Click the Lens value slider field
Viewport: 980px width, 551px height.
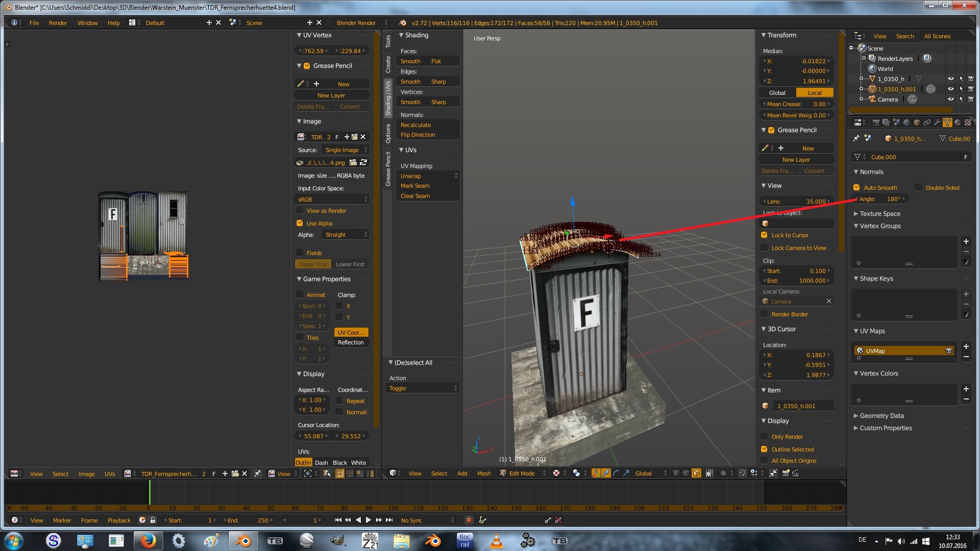click(x=796, y=202)
